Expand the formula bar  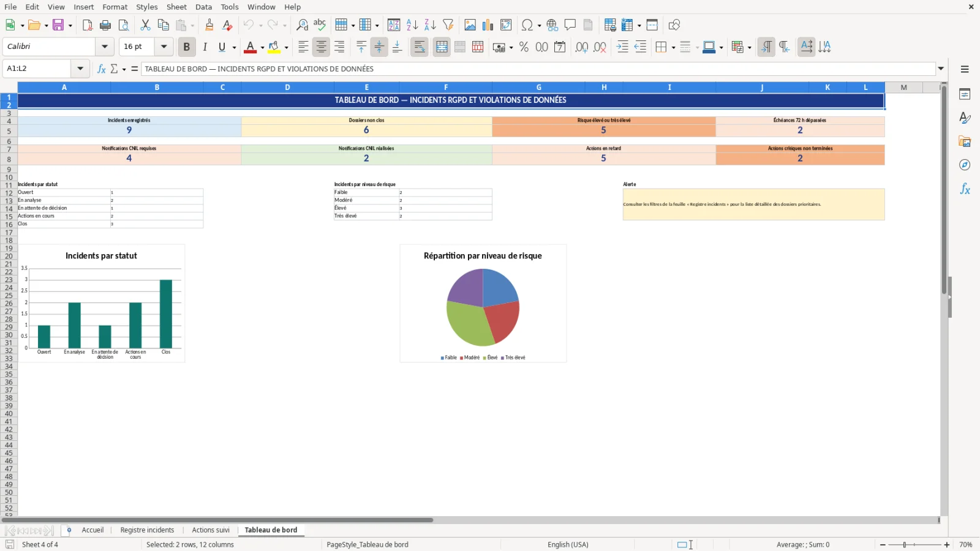[x=941, y=69]
